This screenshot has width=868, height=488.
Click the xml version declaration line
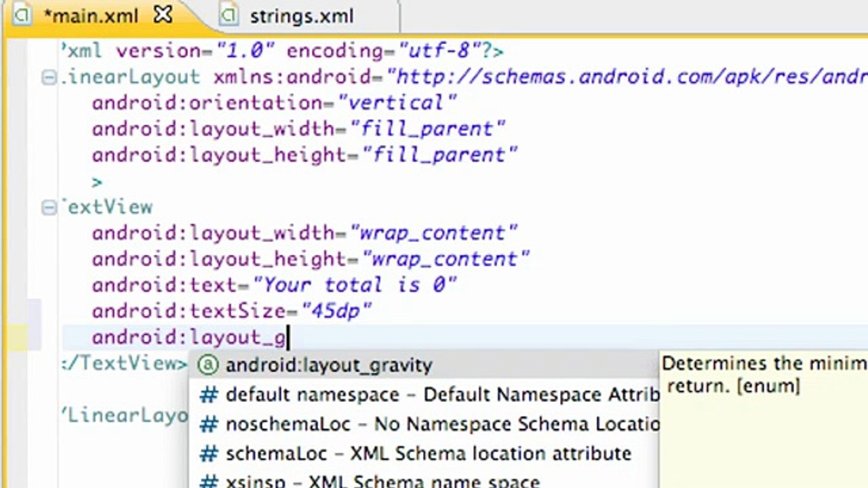click(282, 51)
